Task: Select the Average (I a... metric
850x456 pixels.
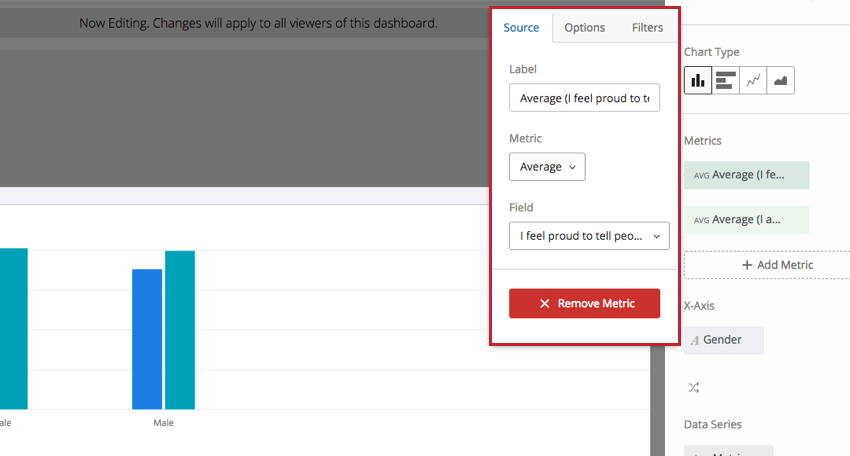Action: point(746,220)
